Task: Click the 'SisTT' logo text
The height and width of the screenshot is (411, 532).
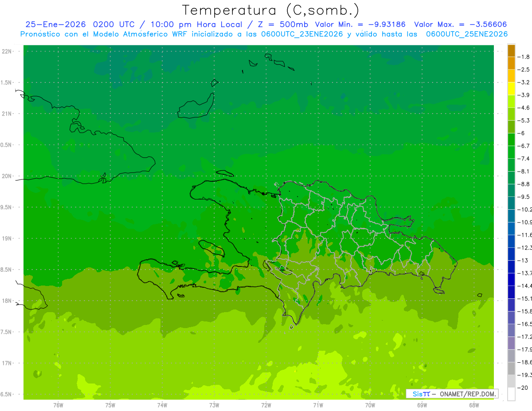Action: coord(421,394)
